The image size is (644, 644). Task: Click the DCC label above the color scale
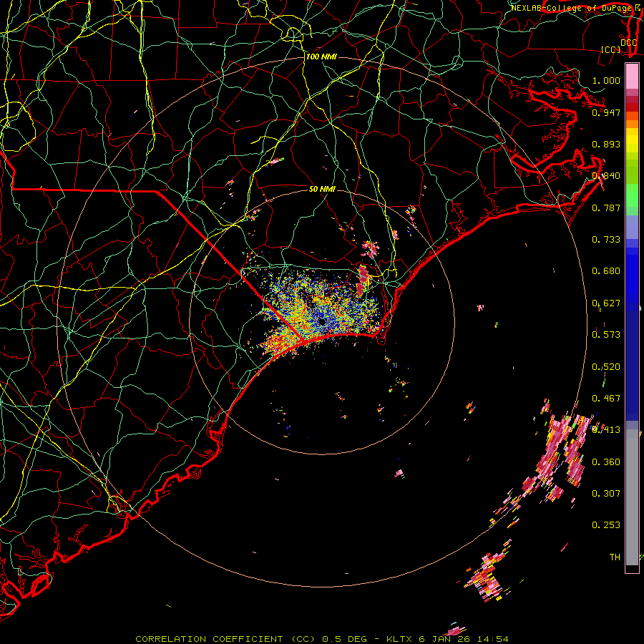tap(628, 42)
